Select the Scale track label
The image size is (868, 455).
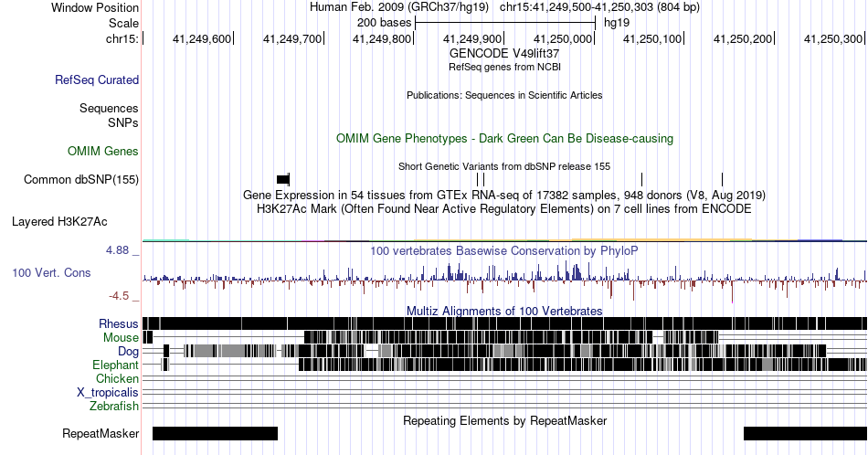pyautogui.click(x=123, y=23)
